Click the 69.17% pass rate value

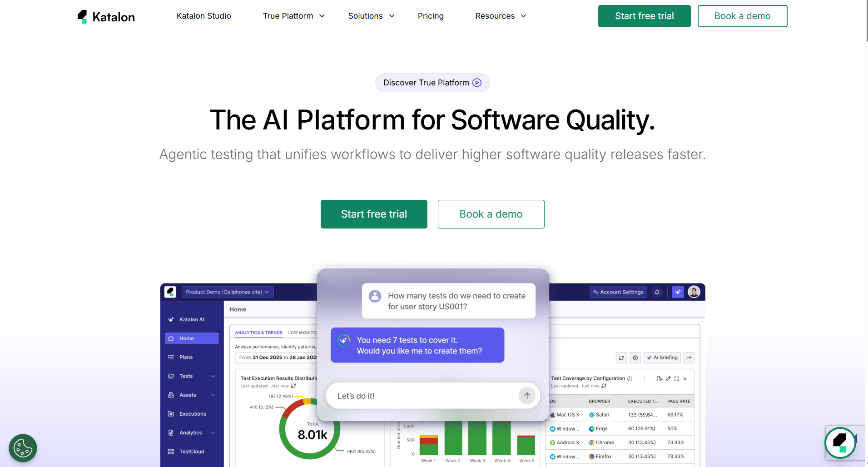pyautogui.click(x=675, y=415)
